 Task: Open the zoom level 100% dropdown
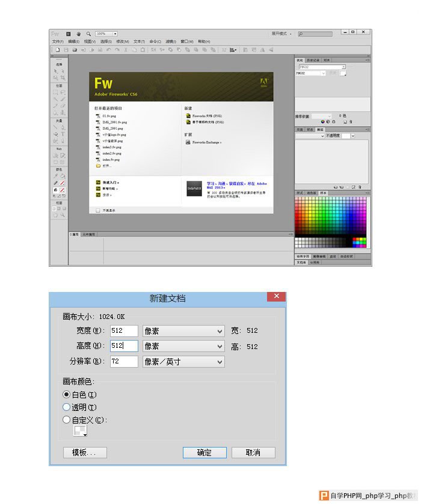pyautogui.click(x=115, y=34)
